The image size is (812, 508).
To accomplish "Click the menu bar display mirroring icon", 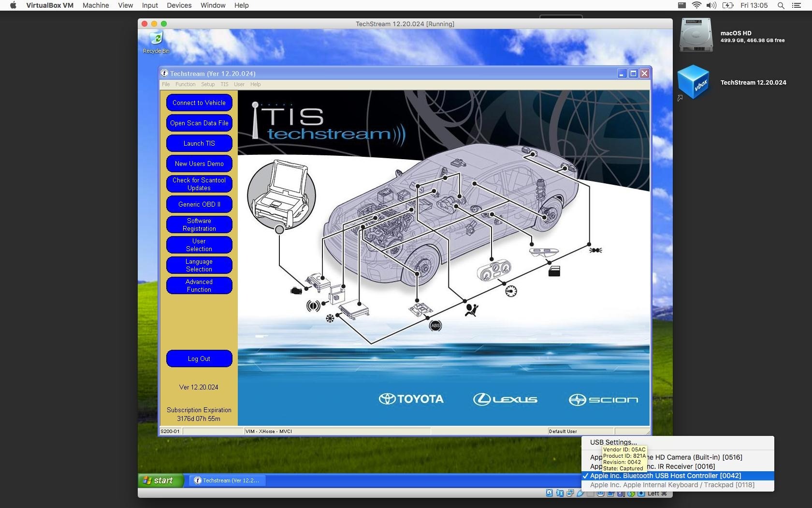I will [681, 5].
